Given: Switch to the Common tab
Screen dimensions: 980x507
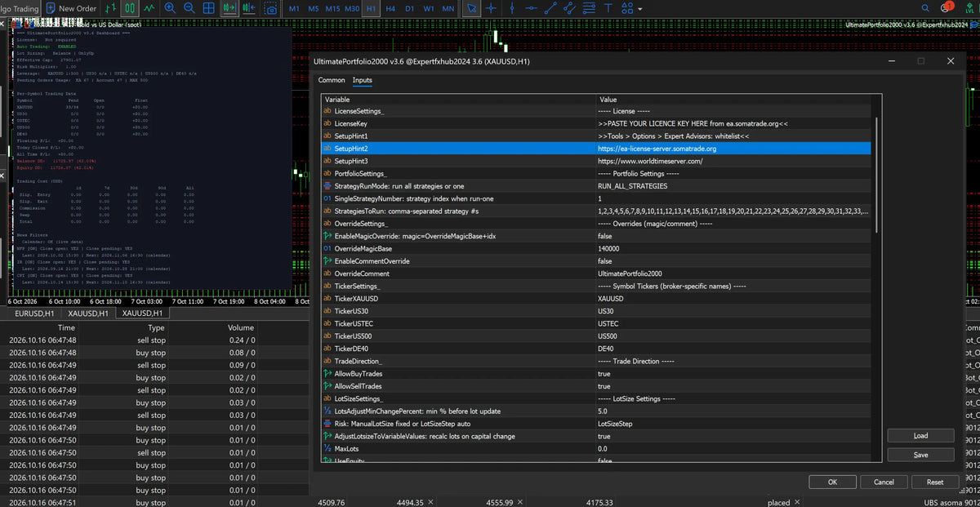Looking at the screenshot, I should (332, 80).
